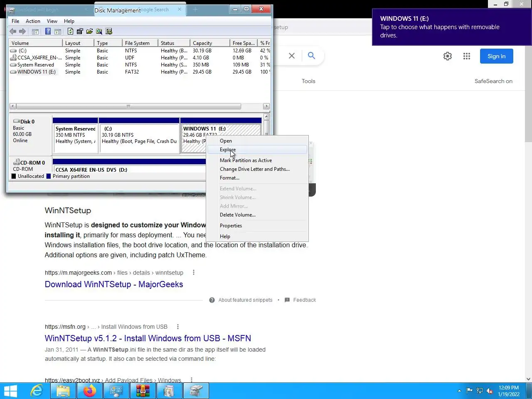Viewport: 532px width, 399px height.
Task: Choose Help in the context menu
Action: point(257,236)
